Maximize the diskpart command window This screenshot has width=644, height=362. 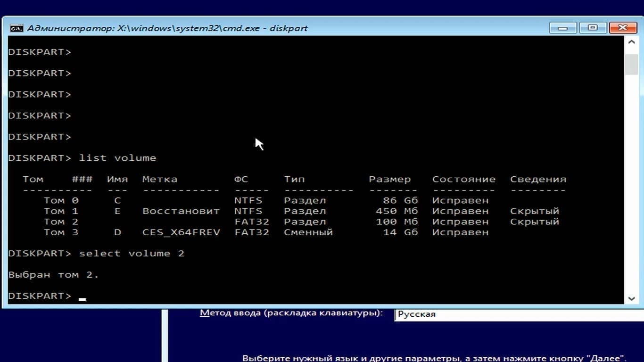pyautogui.click(x=592, y=28)
